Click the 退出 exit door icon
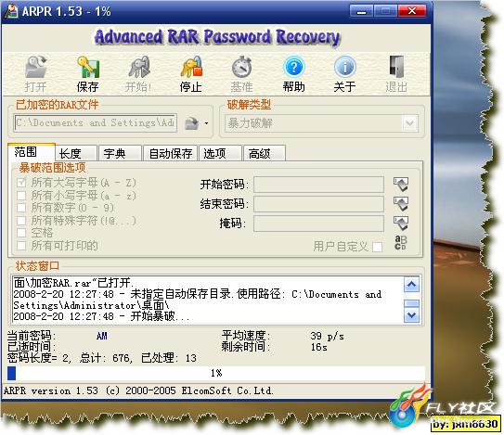This screenshot has height=435, width=504. tap(396, 67)
